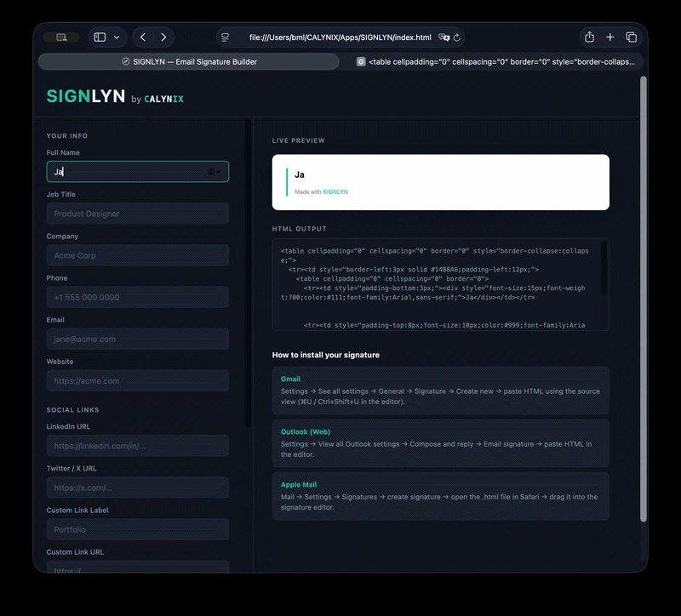Click the HTML OUTPUT section label

[x=300, y=229]
